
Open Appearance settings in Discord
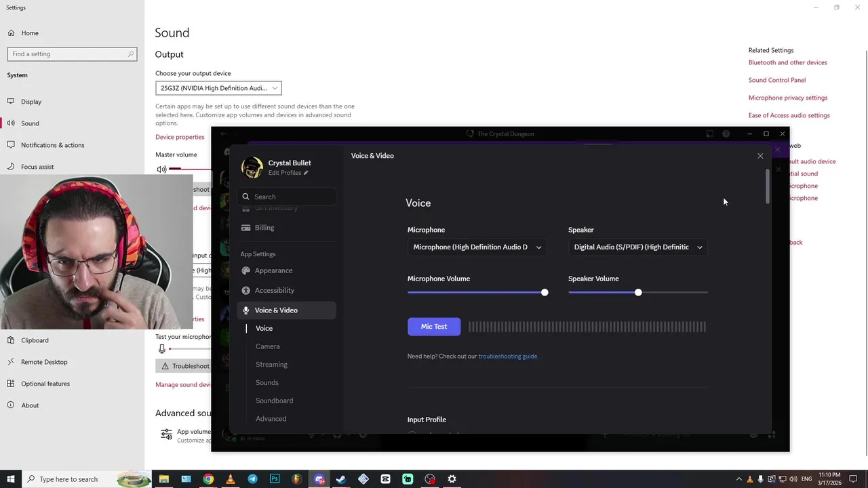(286, 270)
